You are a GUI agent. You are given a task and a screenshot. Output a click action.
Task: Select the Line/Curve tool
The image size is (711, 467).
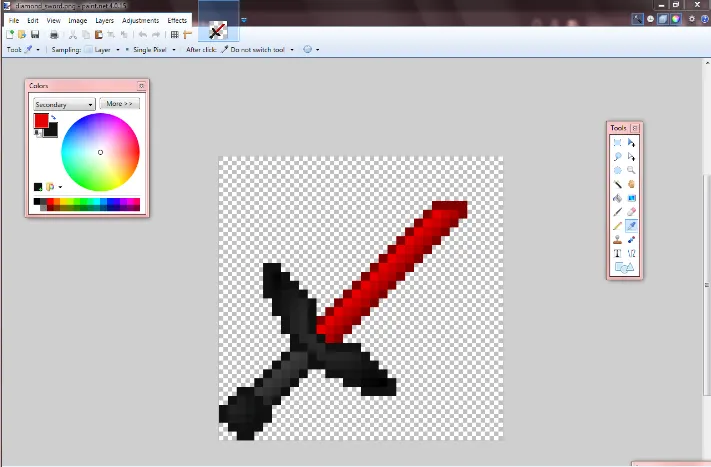[x=631, y=253]
